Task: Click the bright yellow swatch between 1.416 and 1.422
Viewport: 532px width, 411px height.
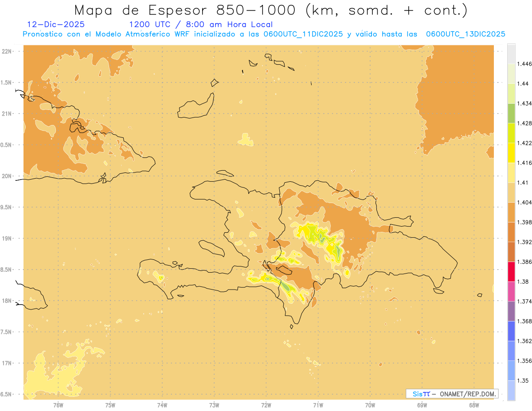Action: coord(511,153)
